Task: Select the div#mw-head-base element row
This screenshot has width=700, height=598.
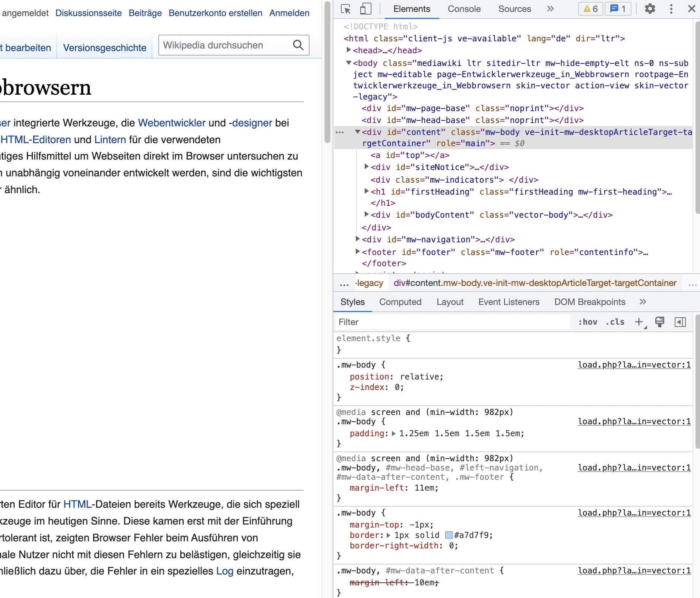Action: (x=513, y=120)
